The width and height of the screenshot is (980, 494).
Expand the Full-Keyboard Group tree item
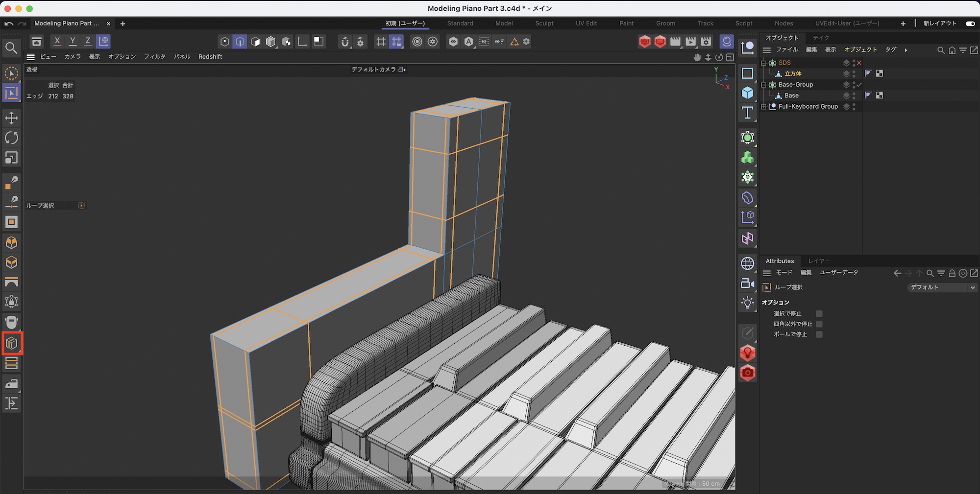click(x=763, y=107)
